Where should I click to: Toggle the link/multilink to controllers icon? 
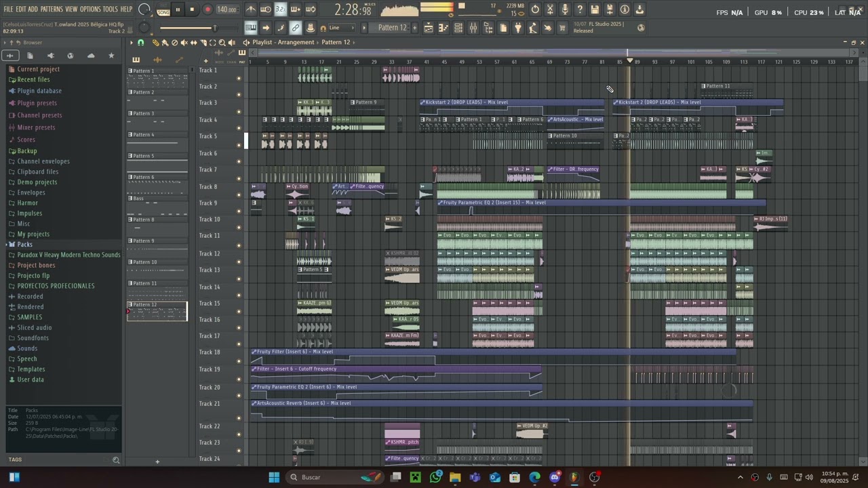[296, 28]
